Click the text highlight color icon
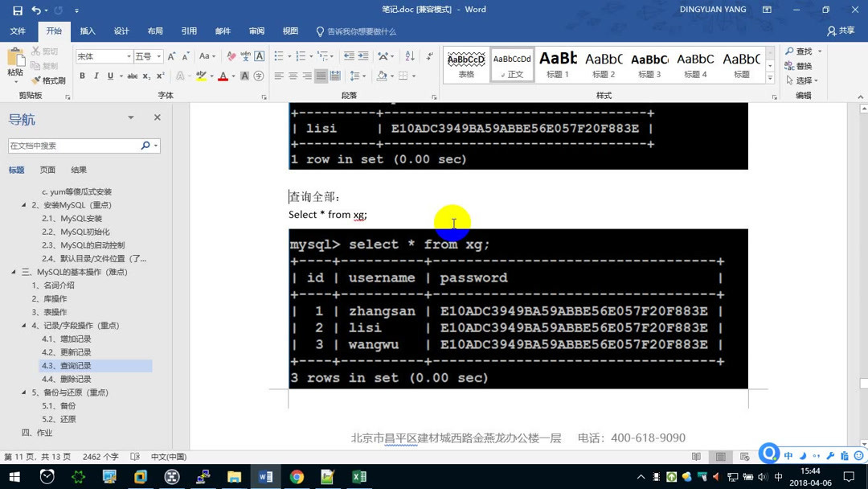The width and height of the screenshot is (868, 489). pyautogui.click(x=201, y=76)
